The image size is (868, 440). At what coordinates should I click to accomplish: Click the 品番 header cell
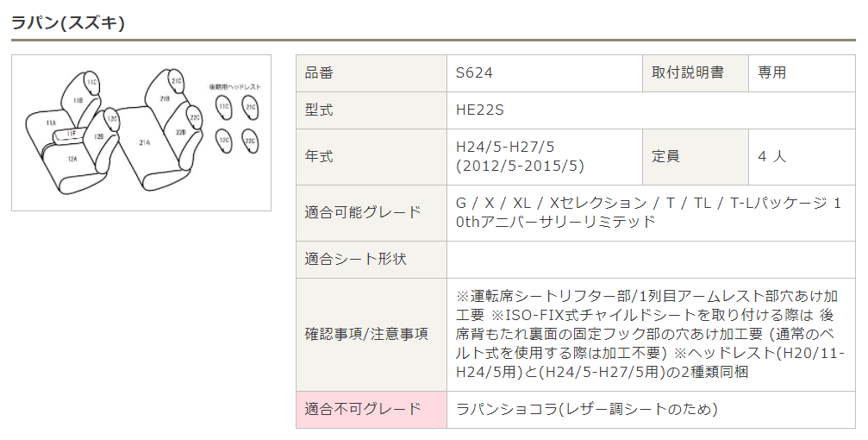coord(372,73)
